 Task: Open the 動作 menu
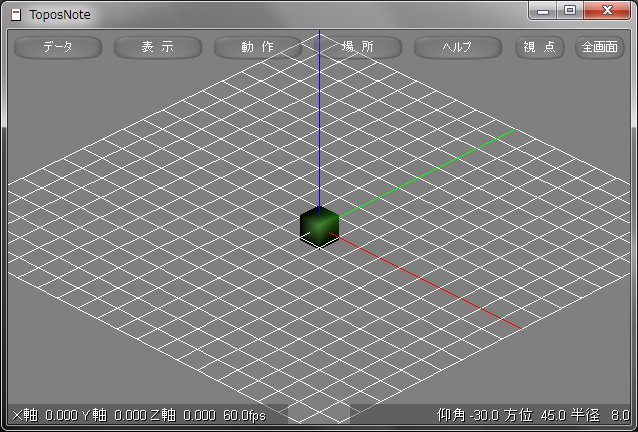click(x=258, y=47)
